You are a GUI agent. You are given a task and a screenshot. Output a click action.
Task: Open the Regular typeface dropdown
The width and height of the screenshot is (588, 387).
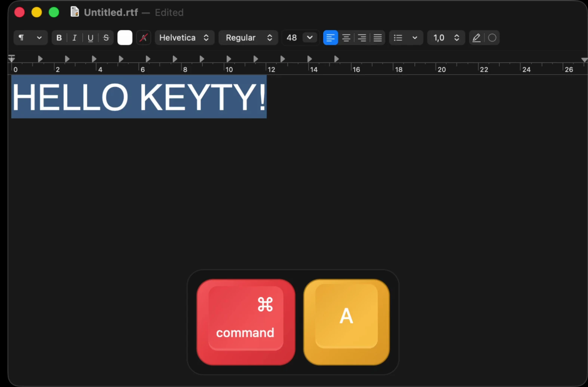248,38
